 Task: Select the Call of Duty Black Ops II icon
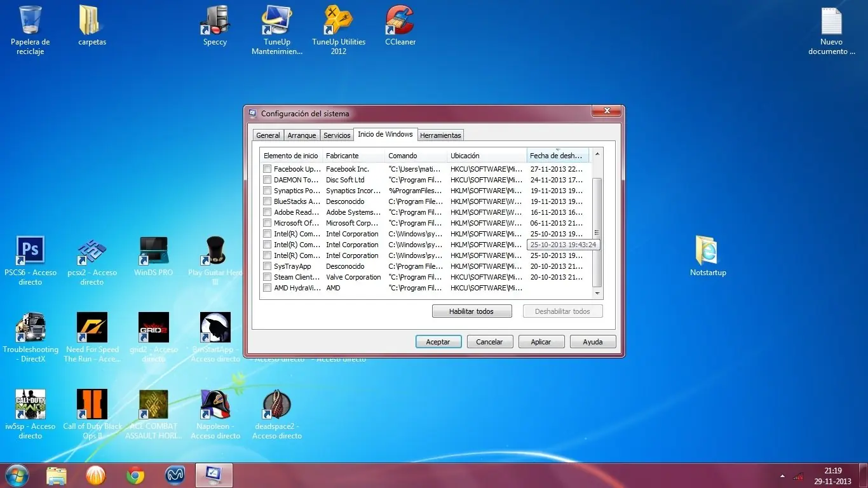pos(92,415)
